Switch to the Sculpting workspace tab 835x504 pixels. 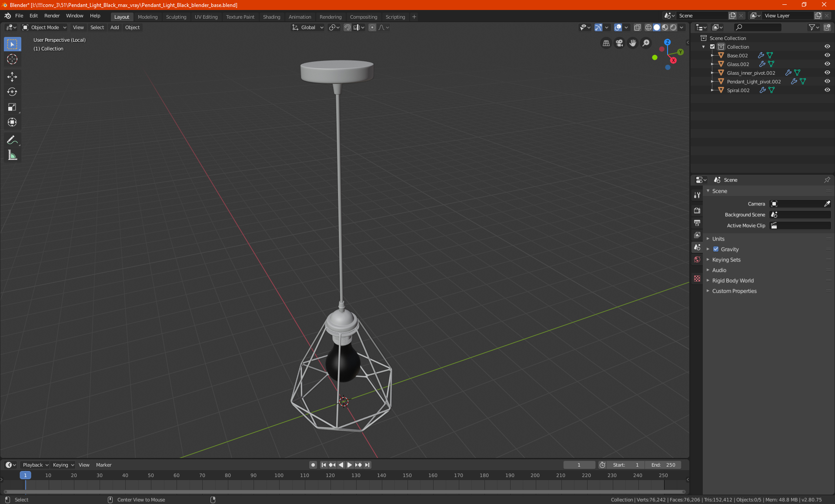pyautogui.click(x=176, y=17)
